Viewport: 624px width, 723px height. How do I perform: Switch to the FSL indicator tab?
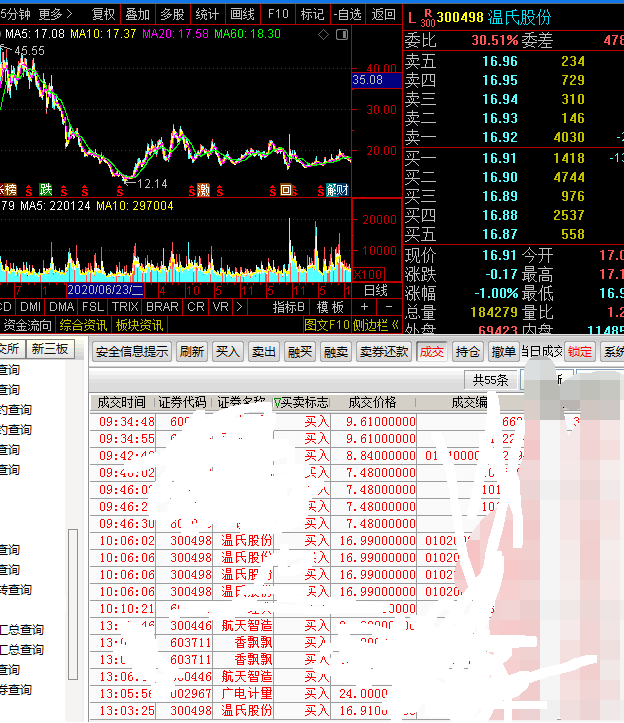pos(93,307)
